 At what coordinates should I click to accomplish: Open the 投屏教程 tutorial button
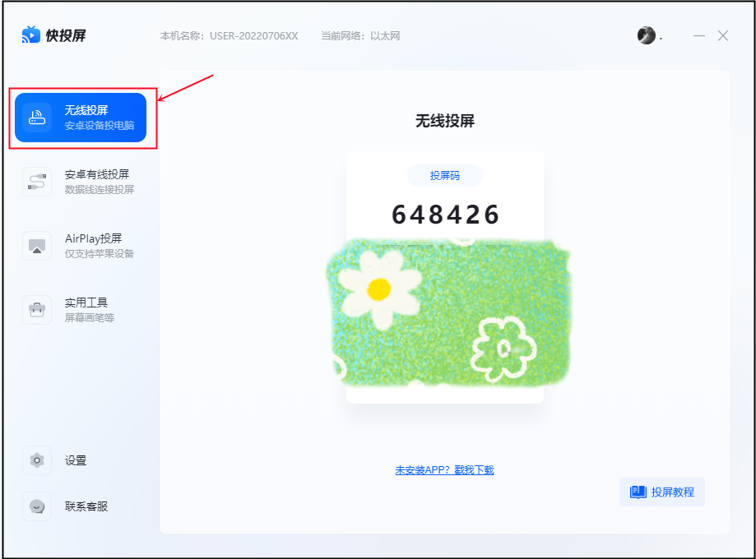click(x=662, y=492)
